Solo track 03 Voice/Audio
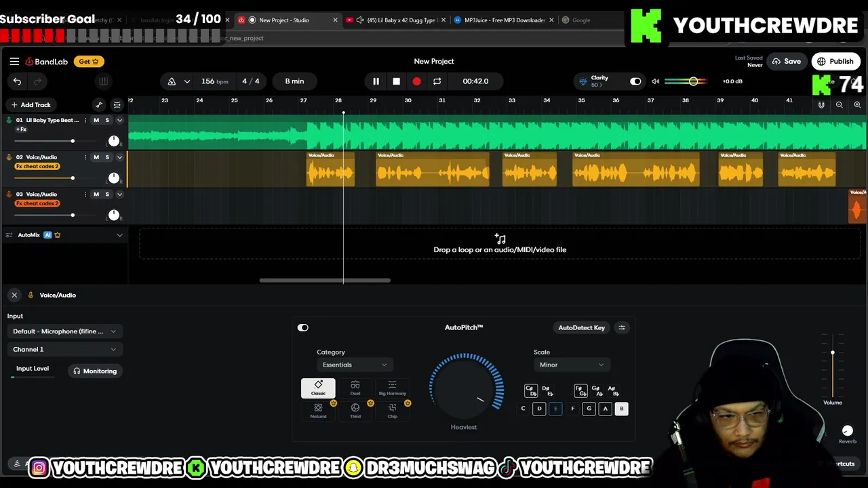The width and height of the screenshot is (868, 488). point(107,195)
